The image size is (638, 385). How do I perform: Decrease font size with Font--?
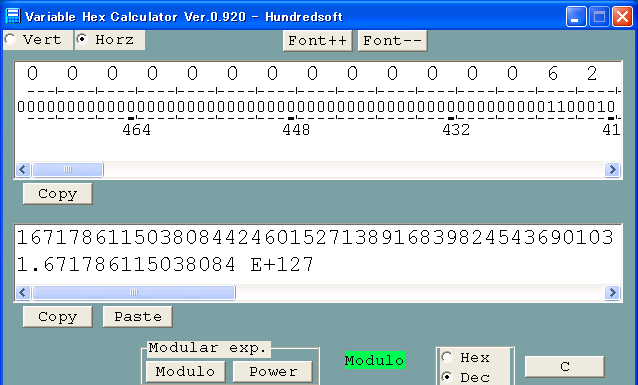click(x=392, y=41)
